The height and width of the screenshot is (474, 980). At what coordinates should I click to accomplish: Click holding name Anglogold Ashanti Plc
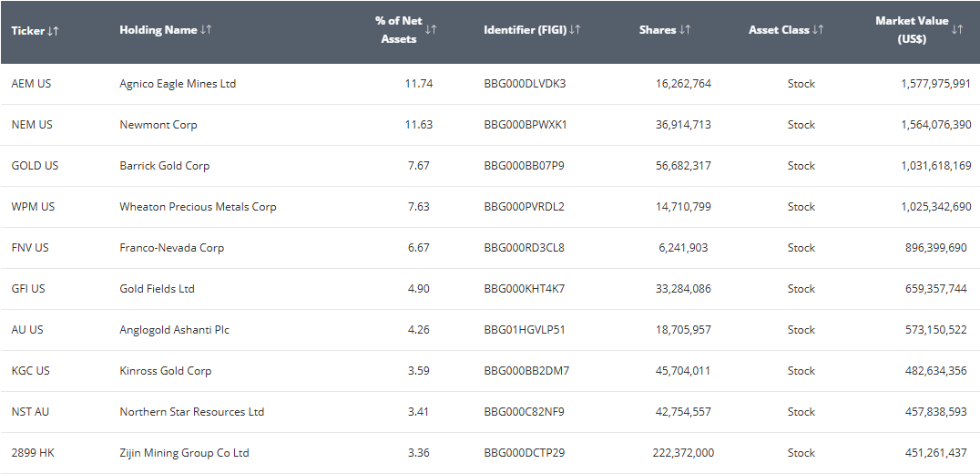point(174,330)
